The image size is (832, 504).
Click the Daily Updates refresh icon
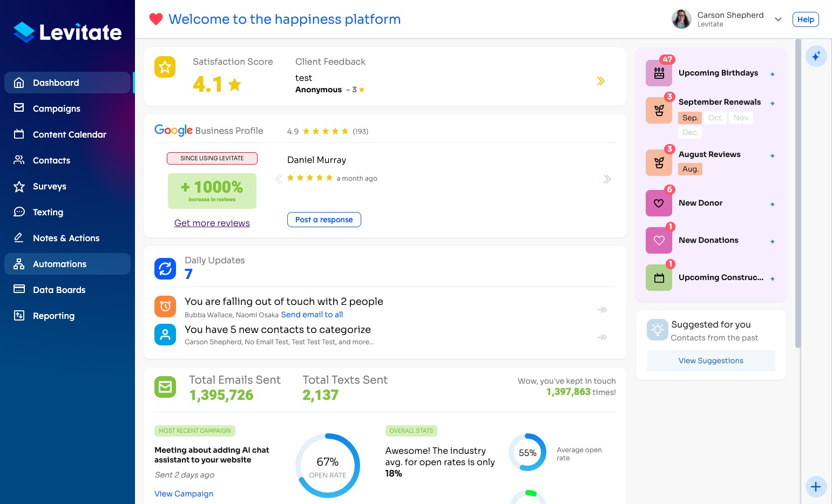165,268
